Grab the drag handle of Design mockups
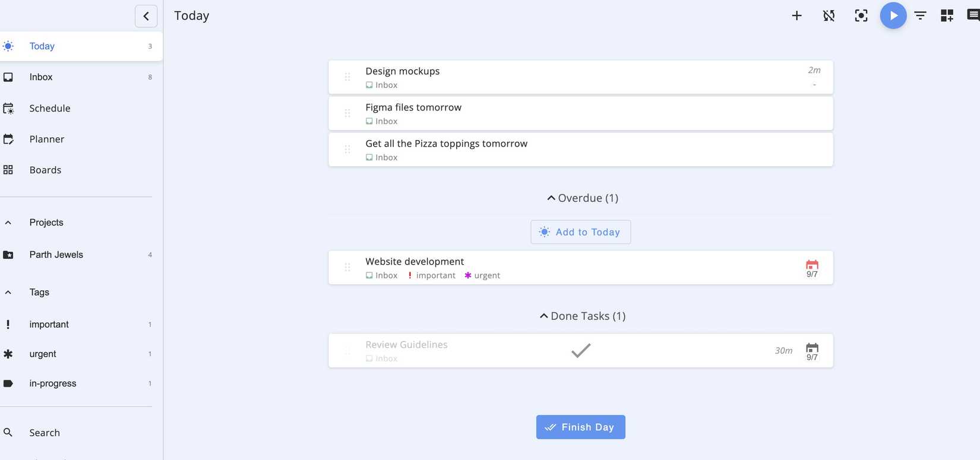 [347, 77]
